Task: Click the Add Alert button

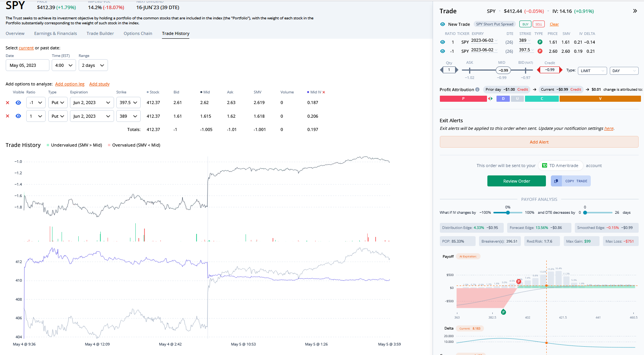Action: 539,142
